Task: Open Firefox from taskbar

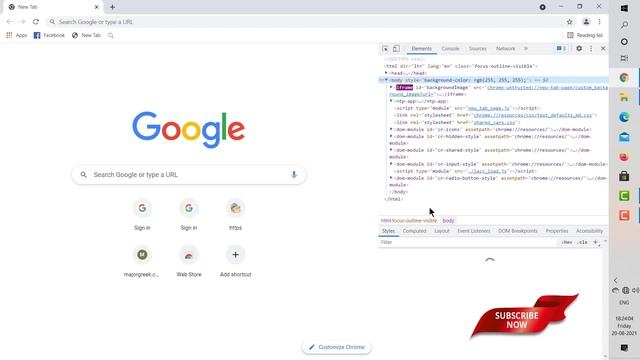Action: point(624,157)
